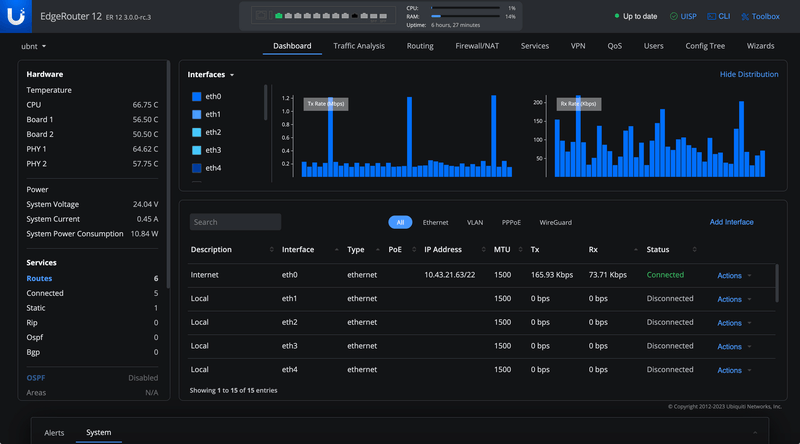Collapse the Alerts/System panel chevron
Screen dimensions: 800x444
[x=755, y=433]
